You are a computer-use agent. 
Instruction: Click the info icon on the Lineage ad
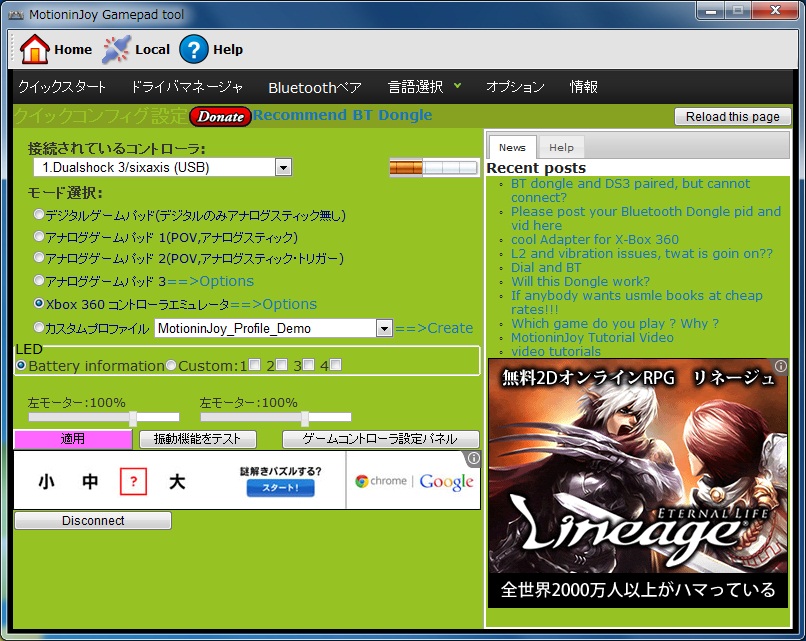point(781,366)
